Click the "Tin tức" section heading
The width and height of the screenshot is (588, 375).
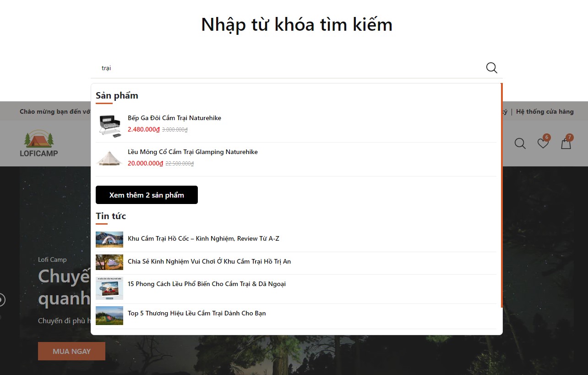pyautogui.click(x=111, y=216)
